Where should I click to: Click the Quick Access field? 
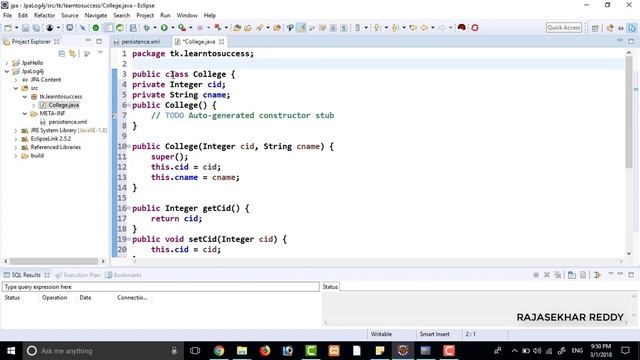tap(564, 27)
